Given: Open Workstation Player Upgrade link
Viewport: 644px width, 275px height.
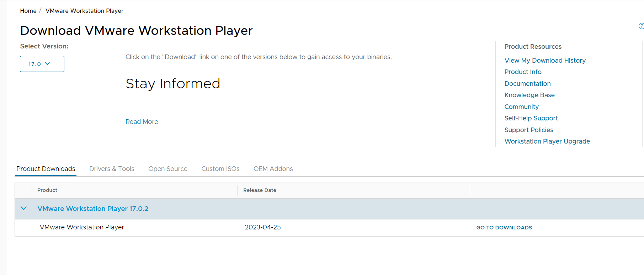Looking at the screenshot, I should (547, 141).
